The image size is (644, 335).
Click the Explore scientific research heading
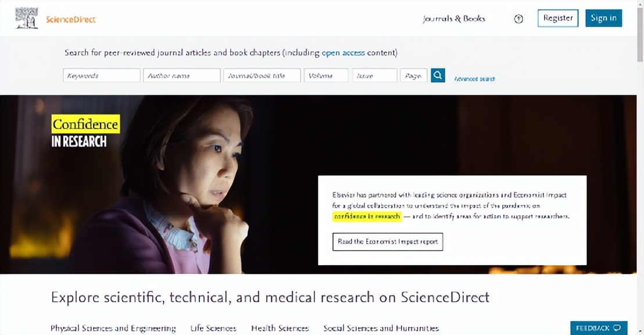point(270,297)
